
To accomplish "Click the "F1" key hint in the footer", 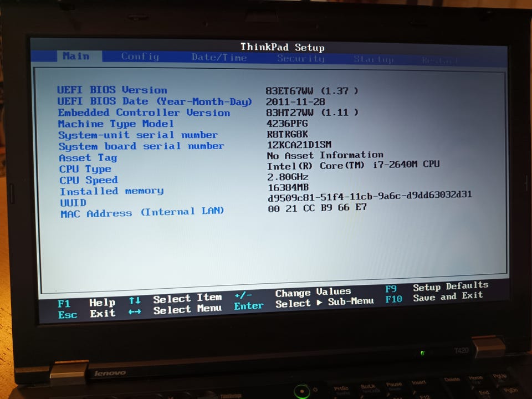I will point(64,303).
